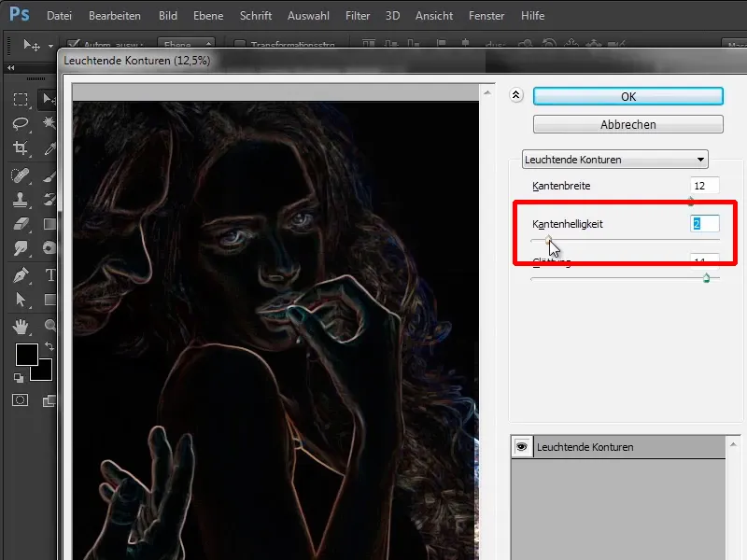Change screen mode at toolbar bottom
This screenshot has width=747, height=560.
point(49,401)
